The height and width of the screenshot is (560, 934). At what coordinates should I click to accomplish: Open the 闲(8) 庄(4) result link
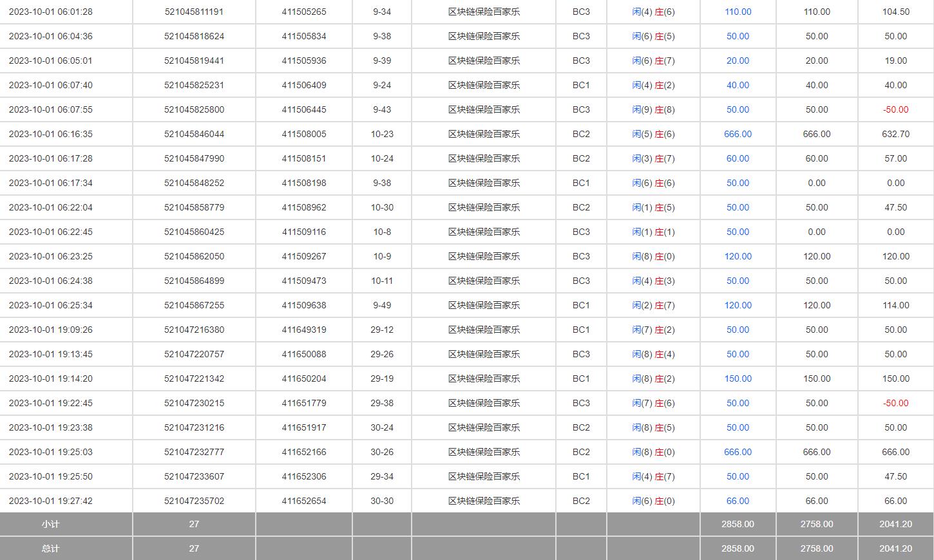(653, 354)
